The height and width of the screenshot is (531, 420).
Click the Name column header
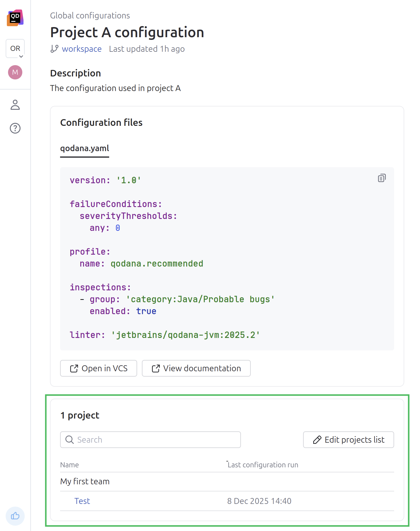[69, 465]
